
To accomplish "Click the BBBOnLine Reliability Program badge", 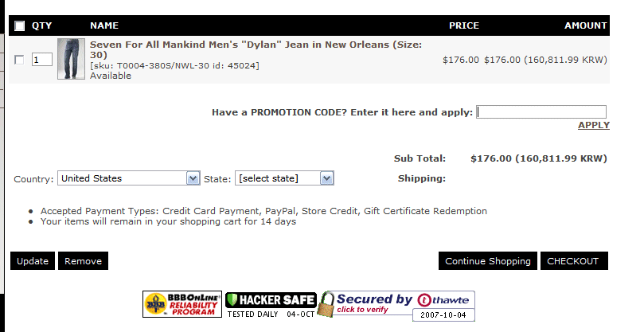I will [x=182, y=304].
